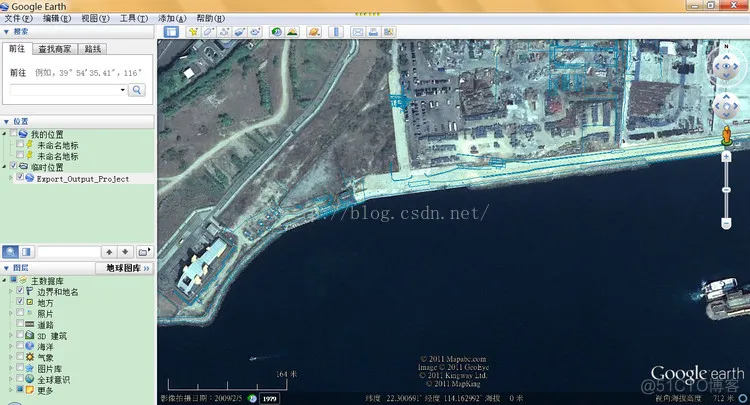Viewport: 750px width, 405px height.
Task: Click the Record a Tour tool
Action: point(255,32)
